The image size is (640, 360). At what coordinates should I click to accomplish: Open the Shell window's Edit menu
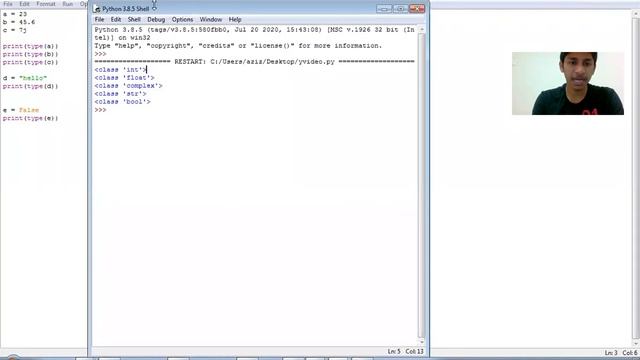coord(116,20)
